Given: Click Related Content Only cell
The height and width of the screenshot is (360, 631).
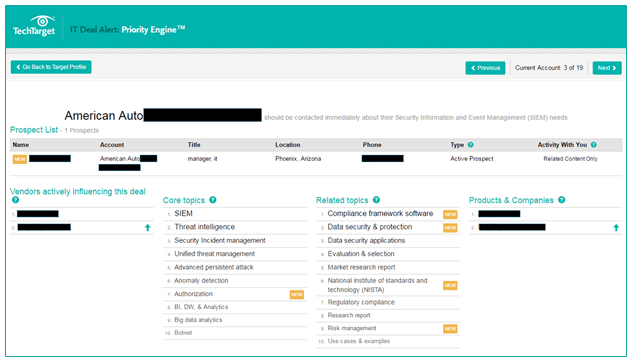Looking at the screenshot, I should point(570,159).
